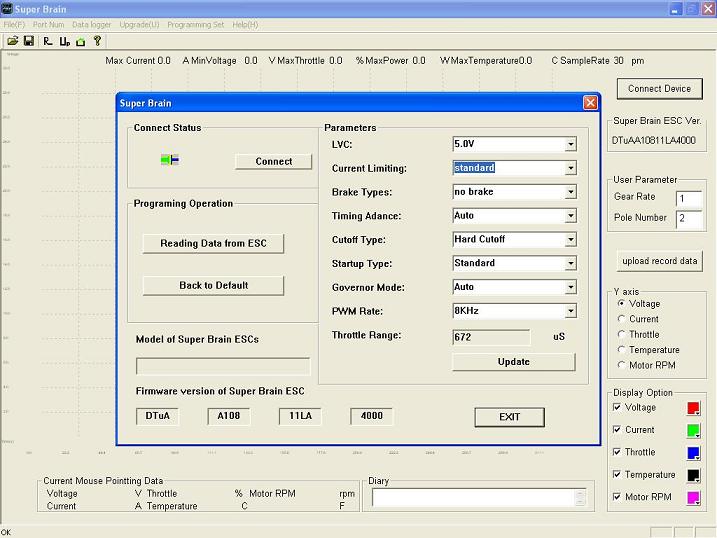Click the EXIT button
This screenshot has height=538, width=717.
(509, 417)
